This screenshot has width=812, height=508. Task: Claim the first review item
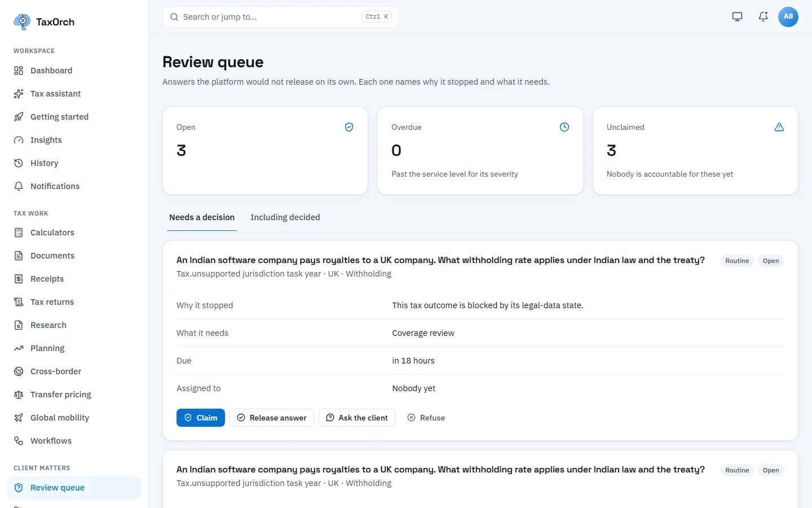click(x=201, y=418)
